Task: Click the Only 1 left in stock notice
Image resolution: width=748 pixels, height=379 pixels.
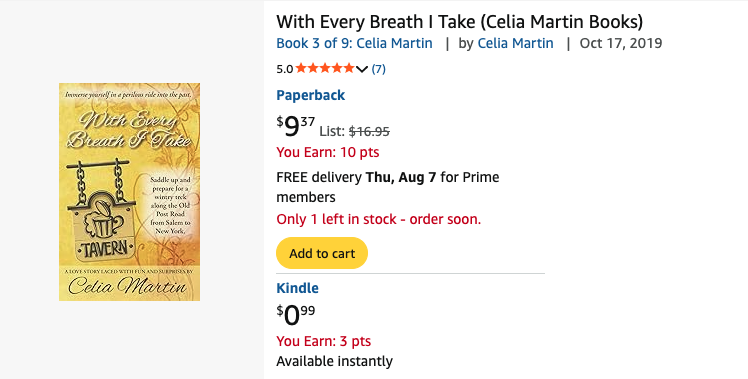Action: click(x=379, y=219)
